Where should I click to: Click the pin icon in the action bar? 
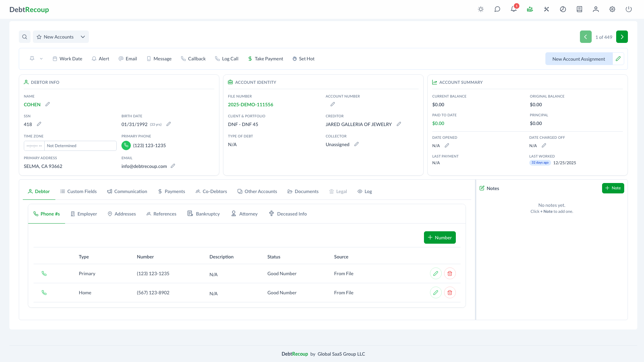click(x=32, y=58)
